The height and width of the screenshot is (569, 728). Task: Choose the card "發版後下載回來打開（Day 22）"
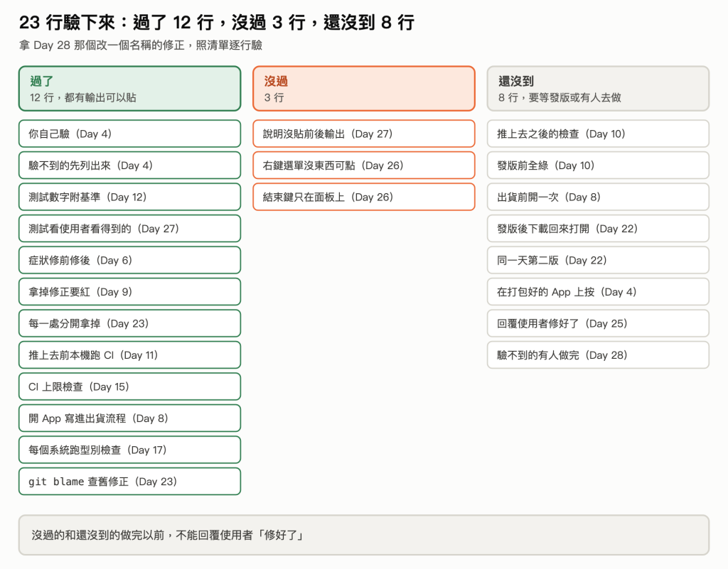[598, 228]
